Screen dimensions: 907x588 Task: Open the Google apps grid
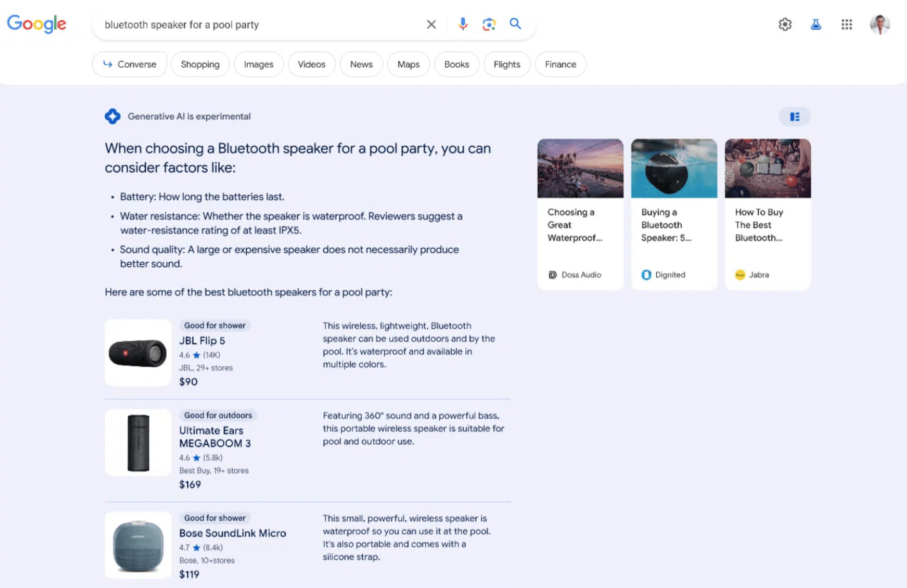(847, 24)
